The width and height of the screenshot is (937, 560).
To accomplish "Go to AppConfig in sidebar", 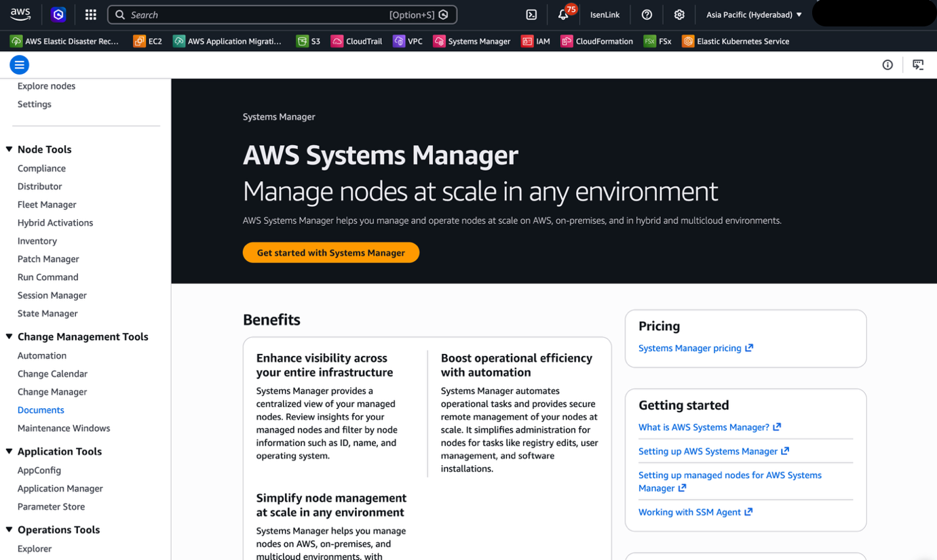I will 39,471.
